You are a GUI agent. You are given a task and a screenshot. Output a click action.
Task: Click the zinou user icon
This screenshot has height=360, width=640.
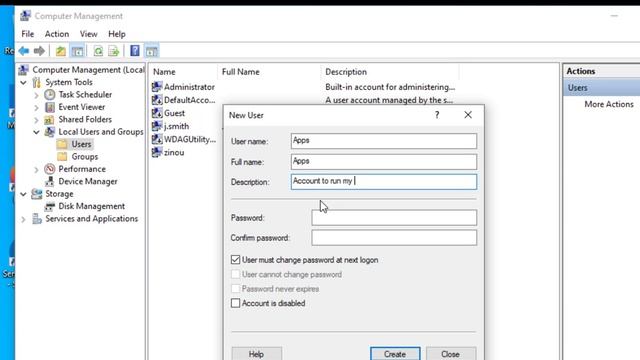pos(157,152)
